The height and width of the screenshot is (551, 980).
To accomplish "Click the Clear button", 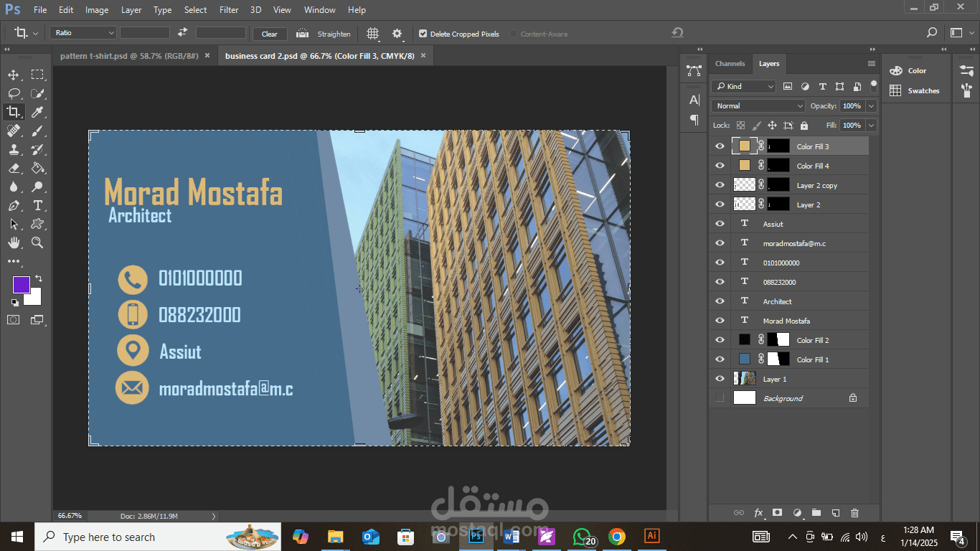I will click(269, 34).
